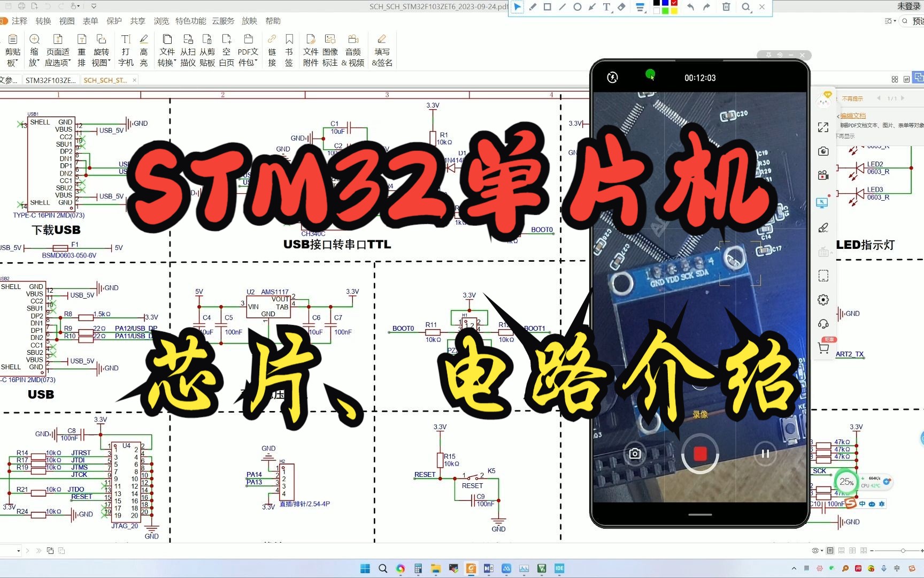Expand the 剪贴板 clipboard dropdown
Screen dimensions: 924x578
click(12, 51)
